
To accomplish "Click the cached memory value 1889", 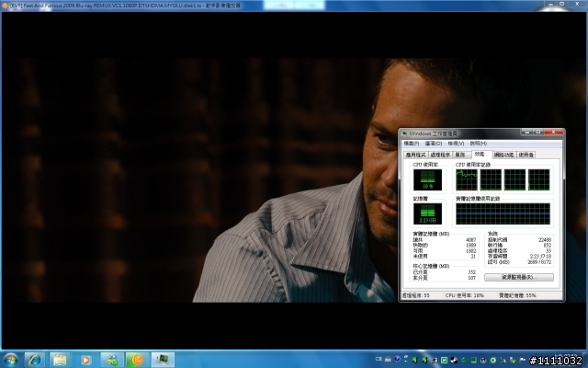I will click(470, 246).
